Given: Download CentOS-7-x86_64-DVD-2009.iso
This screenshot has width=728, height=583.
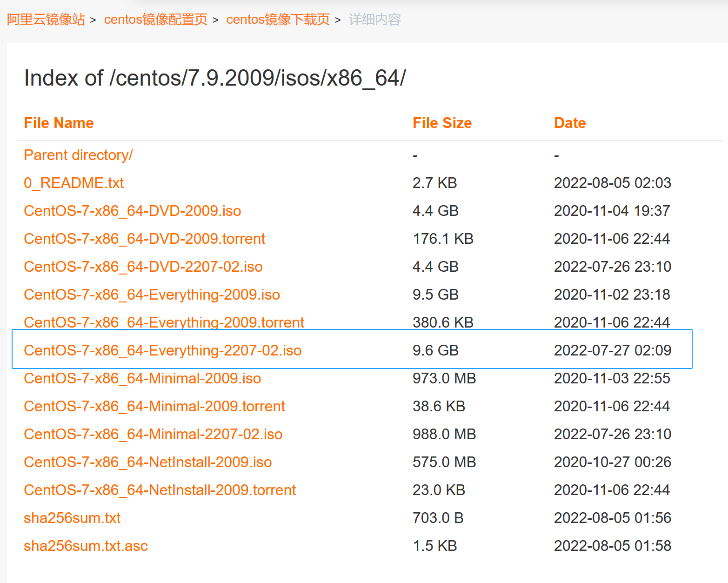Looking at the screenshot, I should pyautogui.click(x=132, y=211).
